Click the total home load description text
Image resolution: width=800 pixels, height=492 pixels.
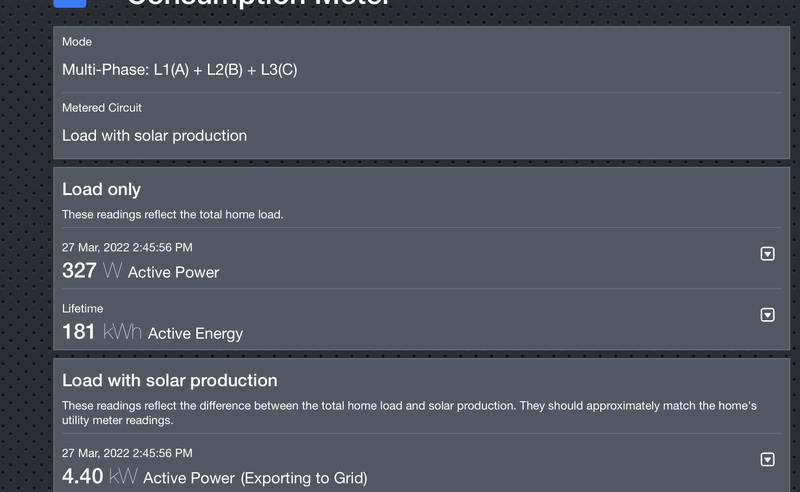click(172, 214)
